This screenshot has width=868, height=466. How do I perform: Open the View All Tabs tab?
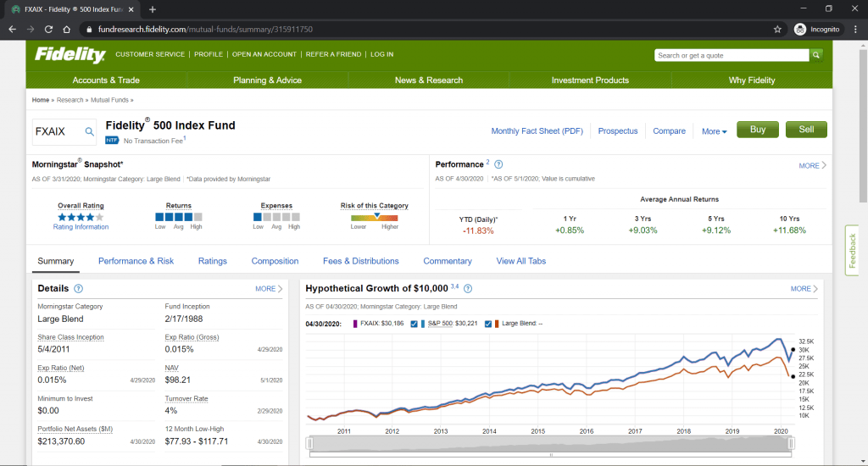(521, 261)
